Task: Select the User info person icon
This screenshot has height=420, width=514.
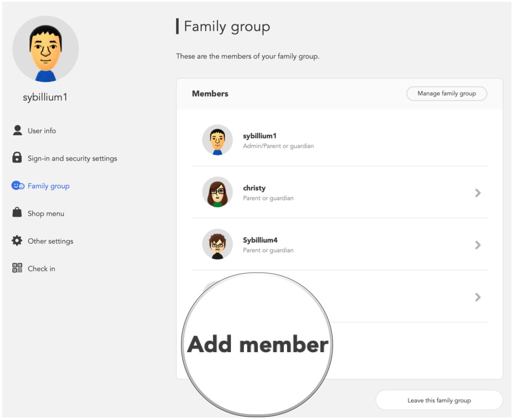Action: 16,130
